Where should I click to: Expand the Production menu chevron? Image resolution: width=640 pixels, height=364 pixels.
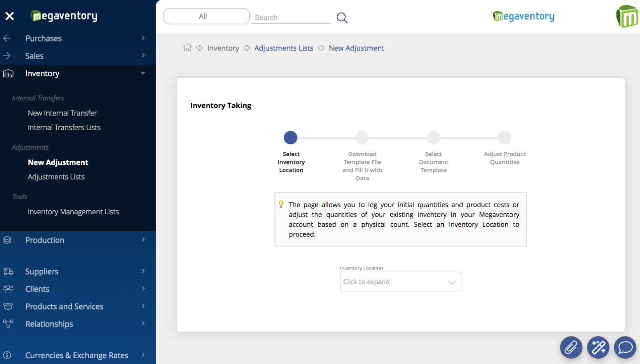click(x=143, y=240)
